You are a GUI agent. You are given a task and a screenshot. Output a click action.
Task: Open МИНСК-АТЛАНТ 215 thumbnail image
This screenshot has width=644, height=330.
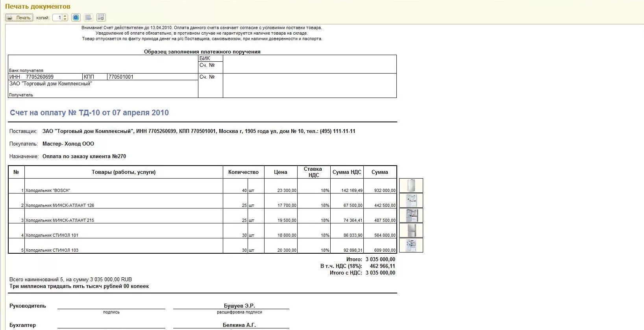tap(411, 216)
